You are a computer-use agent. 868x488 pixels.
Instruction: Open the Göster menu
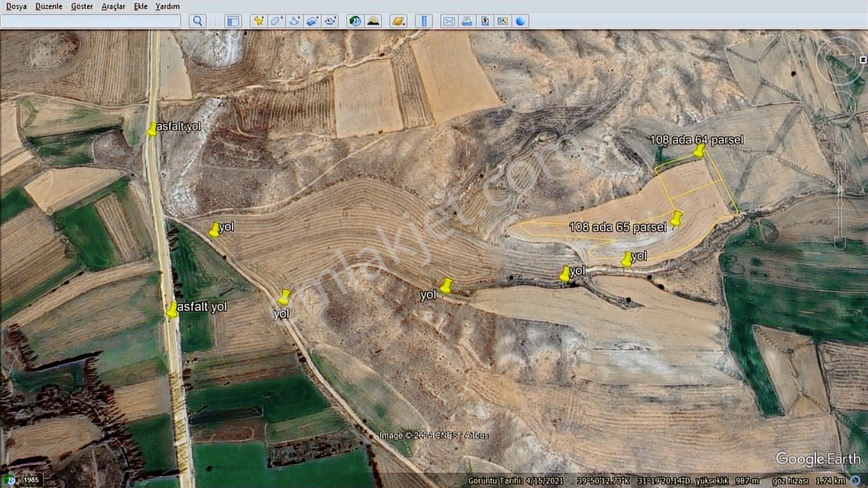click(x=82, y=6)
